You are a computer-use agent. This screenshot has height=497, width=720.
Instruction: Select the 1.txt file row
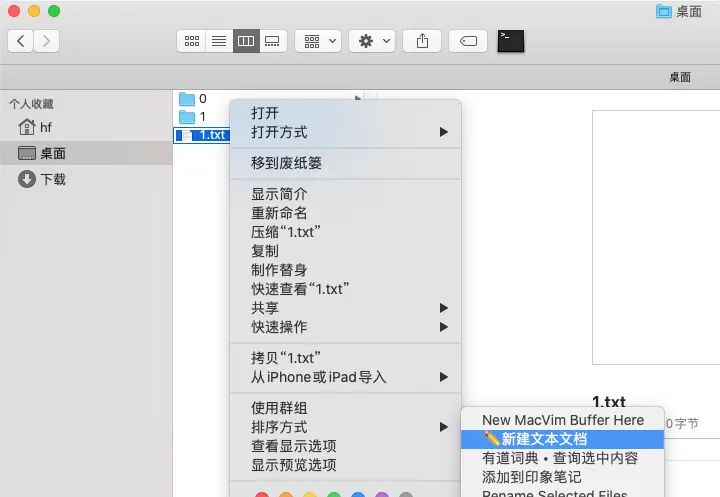click(202, 135)
